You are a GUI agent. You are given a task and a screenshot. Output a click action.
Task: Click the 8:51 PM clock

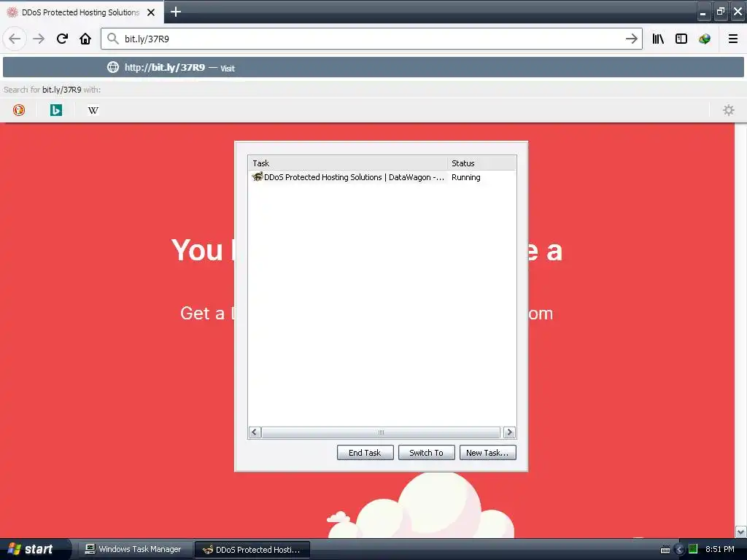tap(719, 549)
